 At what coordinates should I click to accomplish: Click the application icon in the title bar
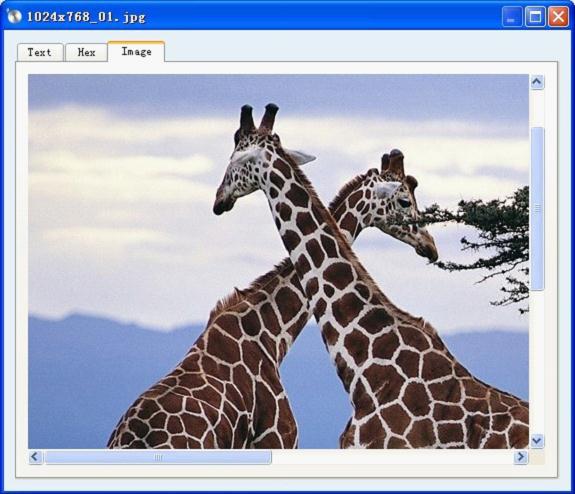pyautogui.click(x=14, y=16)
